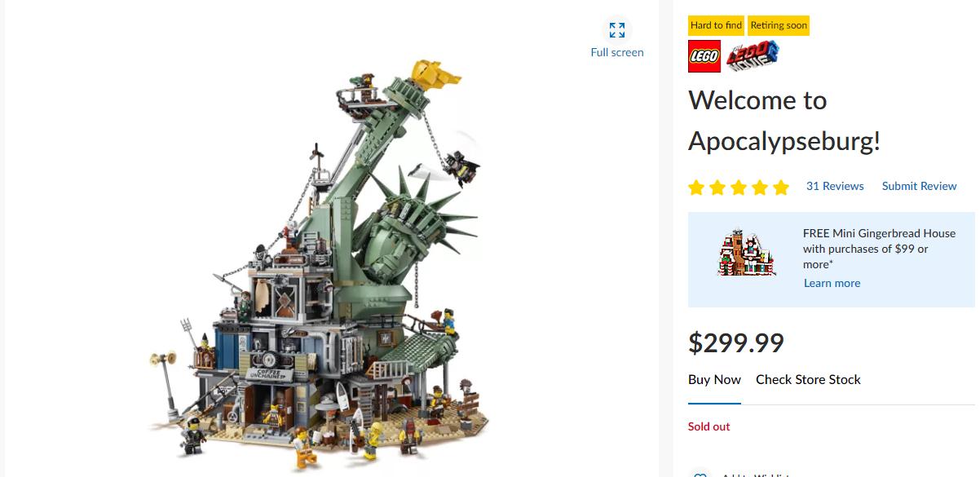
Task: Click the Add to Wishlist heart icon
Action: coord(700,473)
